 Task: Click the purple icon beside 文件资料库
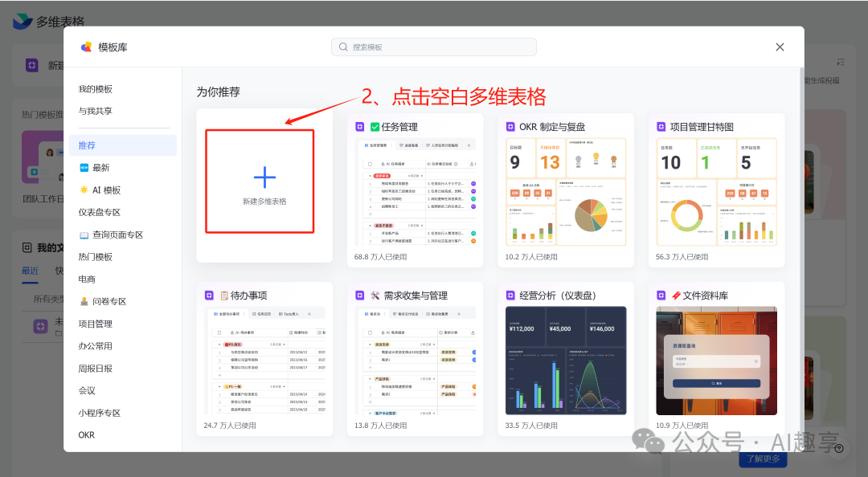661,296
